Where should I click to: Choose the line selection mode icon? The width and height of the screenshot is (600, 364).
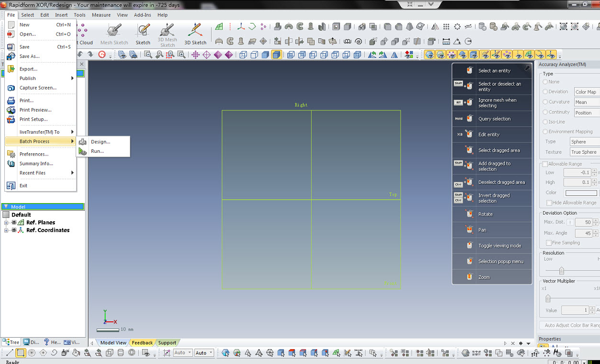10,353
